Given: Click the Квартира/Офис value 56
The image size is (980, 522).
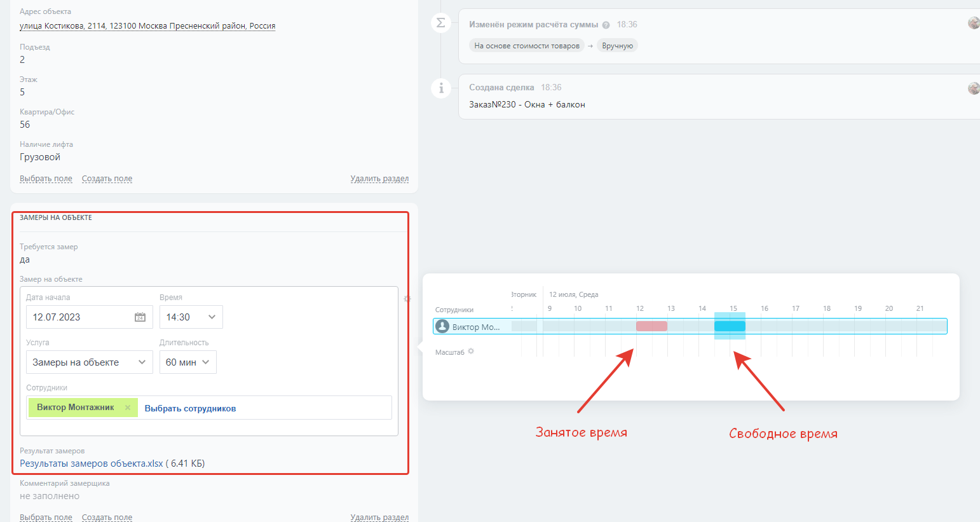Looking at the screenshot, I should (x=25, y=125).
